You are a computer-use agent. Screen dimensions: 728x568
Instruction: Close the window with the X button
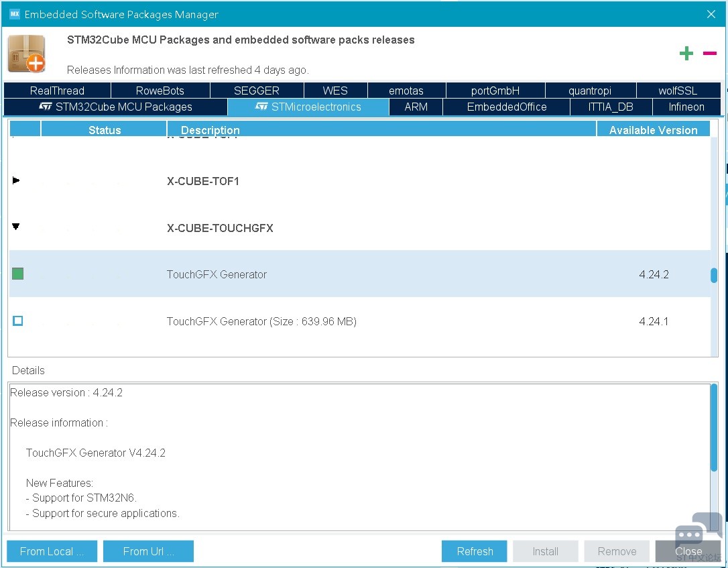711,14
